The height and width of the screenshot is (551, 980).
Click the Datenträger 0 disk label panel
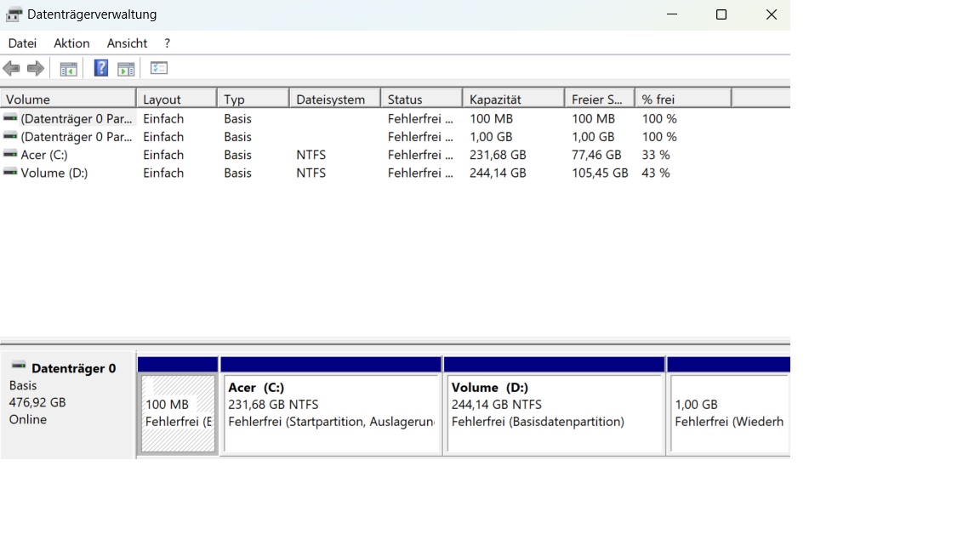point(68,405)
